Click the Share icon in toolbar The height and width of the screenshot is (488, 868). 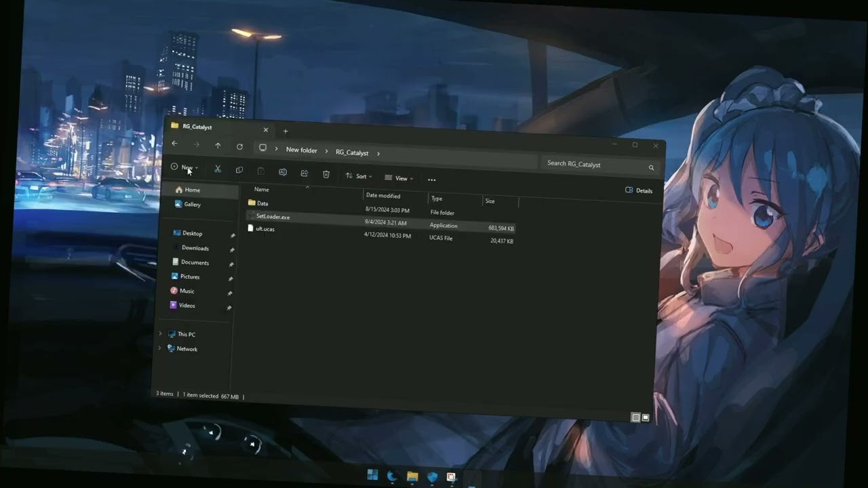pyautogui.click(x=304, y=173)
